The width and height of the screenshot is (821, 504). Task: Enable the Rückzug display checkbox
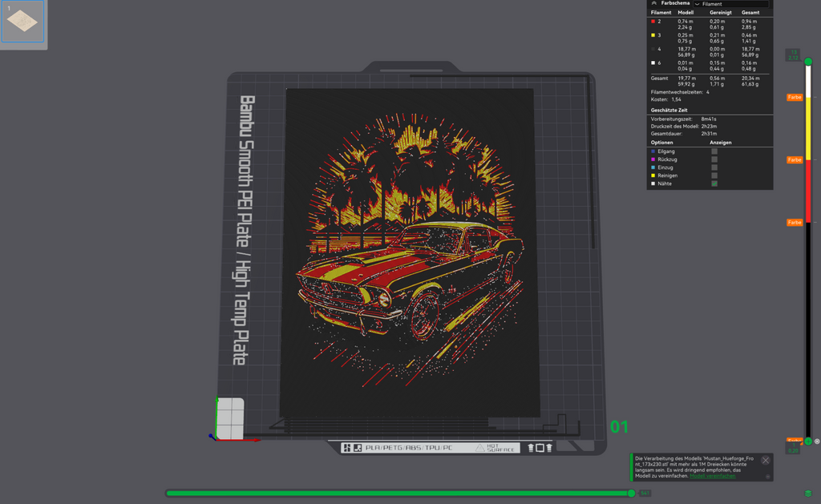click(714, 159)
